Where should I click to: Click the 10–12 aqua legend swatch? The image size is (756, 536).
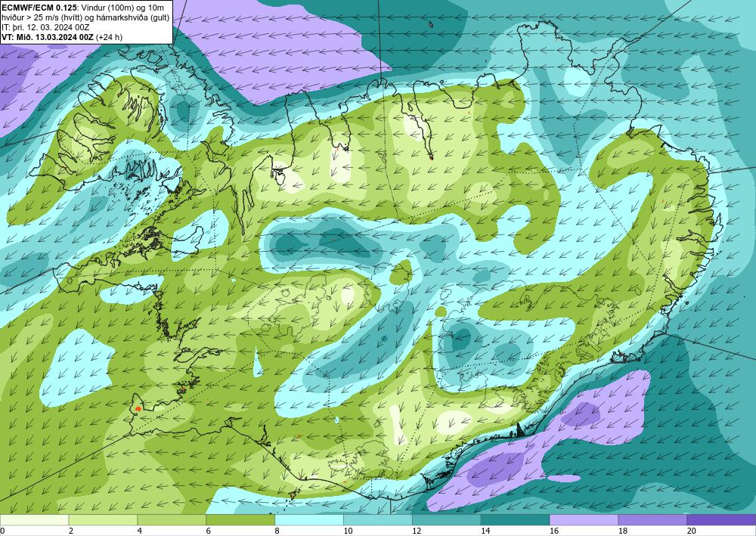(x=377, y=520)
